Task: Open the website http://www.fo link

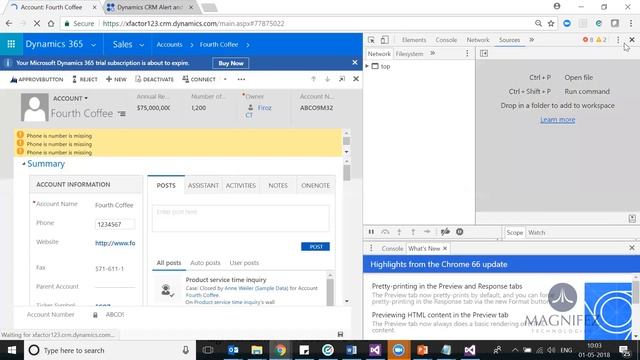Action: [x=115, y=243]
